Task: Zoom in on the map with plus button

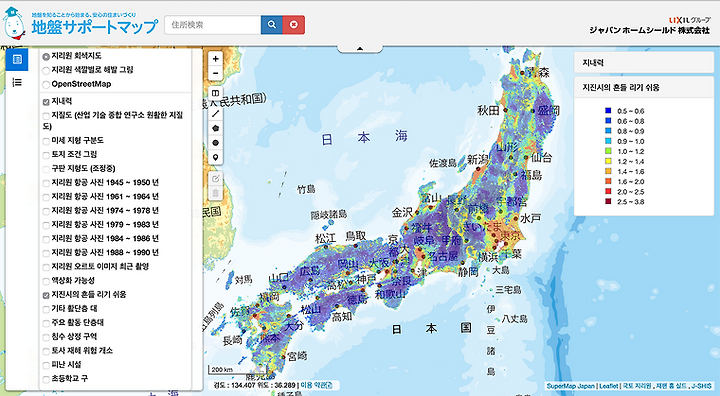Action: click(x=215, y=59)
